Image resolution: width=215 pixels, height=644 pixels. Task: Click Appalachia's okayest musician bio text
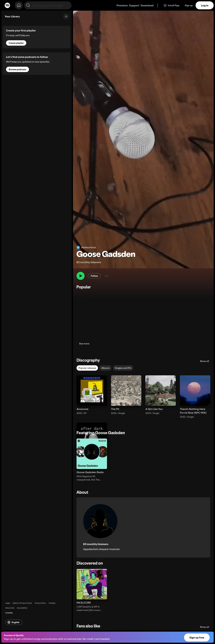(101, 549)
